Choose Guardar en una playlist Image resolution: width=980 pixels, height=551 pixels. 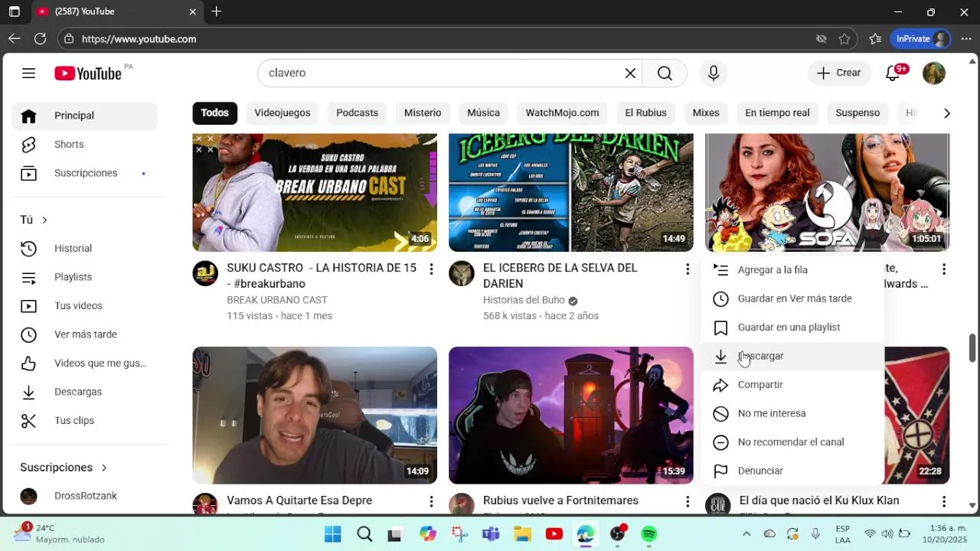(x=792, y=327)
